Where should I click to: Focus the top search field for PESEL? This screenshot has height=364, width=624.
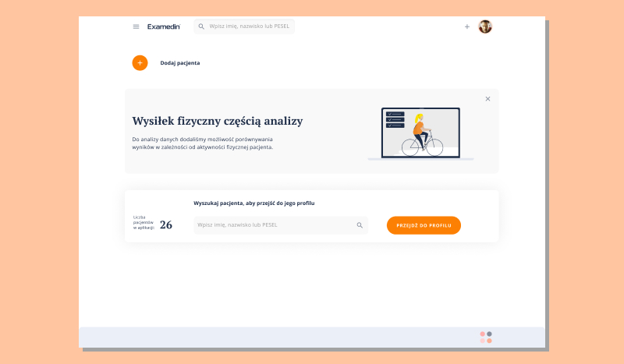pyautogui.click(x=244, y=27)
